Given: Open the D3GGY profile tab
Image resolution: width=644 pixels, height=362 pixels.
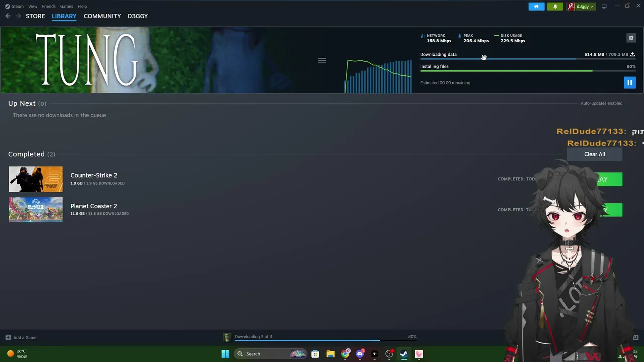Looking at the screenshot, I should click(138, 16).
